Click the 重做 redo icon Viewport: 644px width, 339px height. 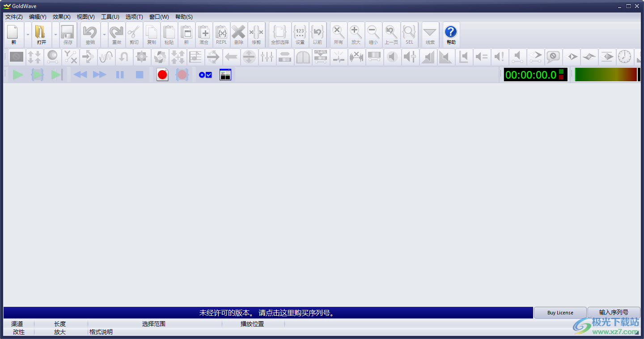pyautogui.click(x=117, y=35)
